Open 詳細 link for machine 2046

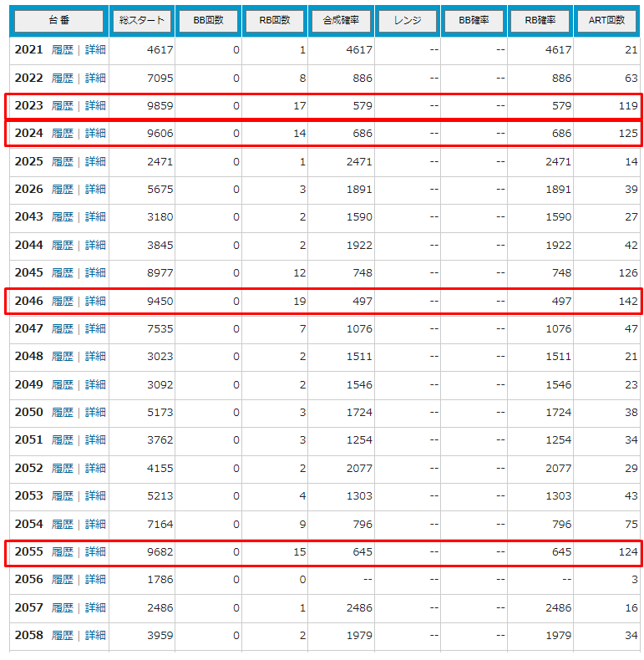tap(95, 301)
